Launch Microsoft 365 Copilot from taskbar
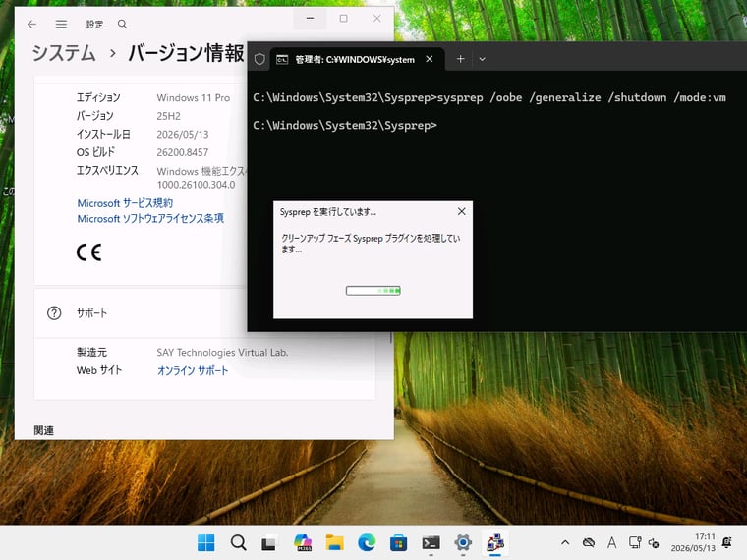The width and height of the screenshot is (747, 560). pos(303,543)
